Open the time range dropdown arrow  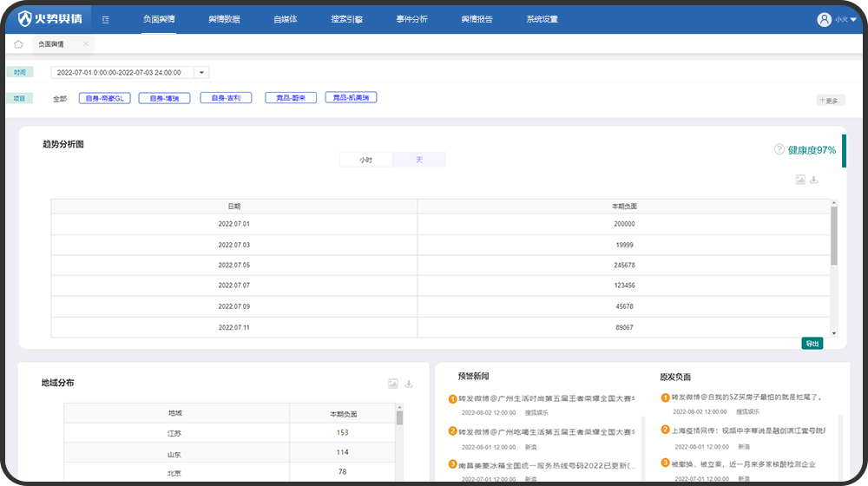(201, 73)
